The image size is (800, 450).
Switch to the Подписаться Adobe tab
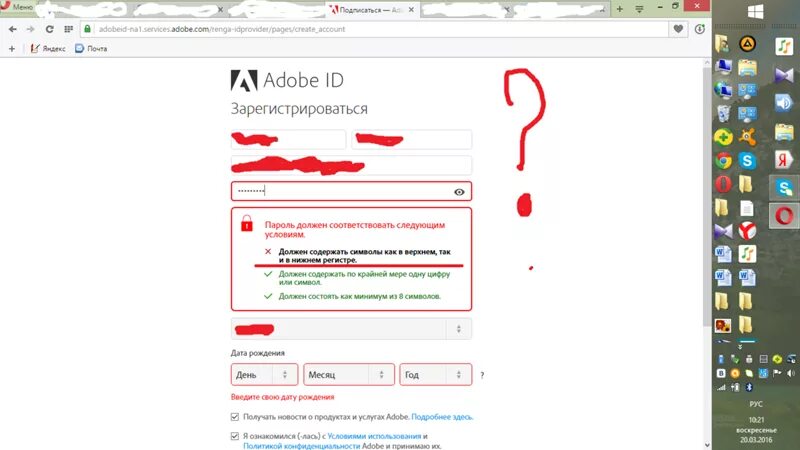372,10
